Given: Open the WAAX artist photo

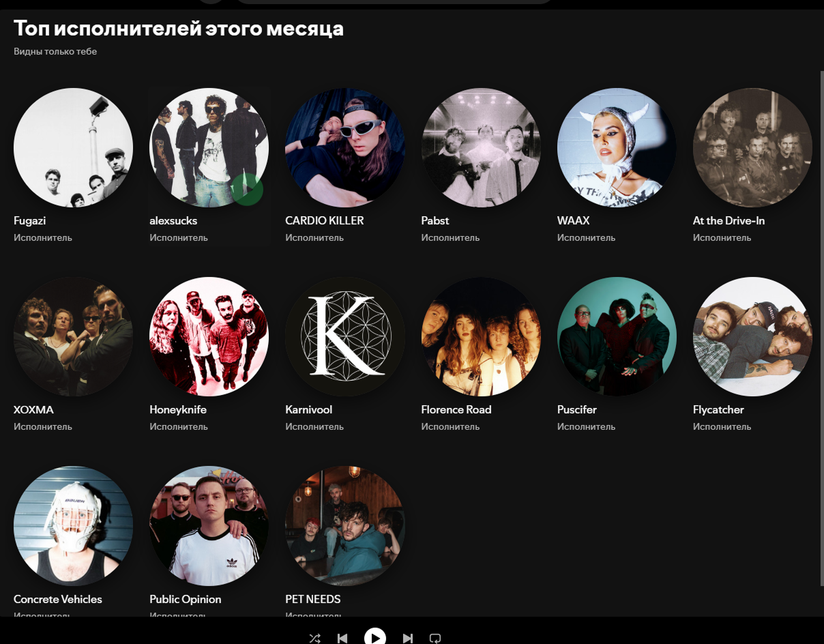Looking at the screenshot, I should tap(617, 147).
